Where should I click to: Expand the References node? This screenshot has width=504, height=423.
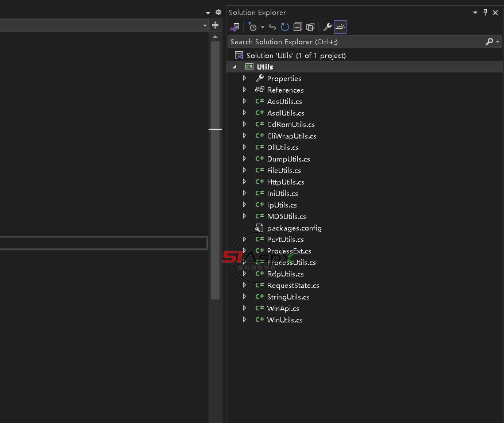[x=245, y=90]
